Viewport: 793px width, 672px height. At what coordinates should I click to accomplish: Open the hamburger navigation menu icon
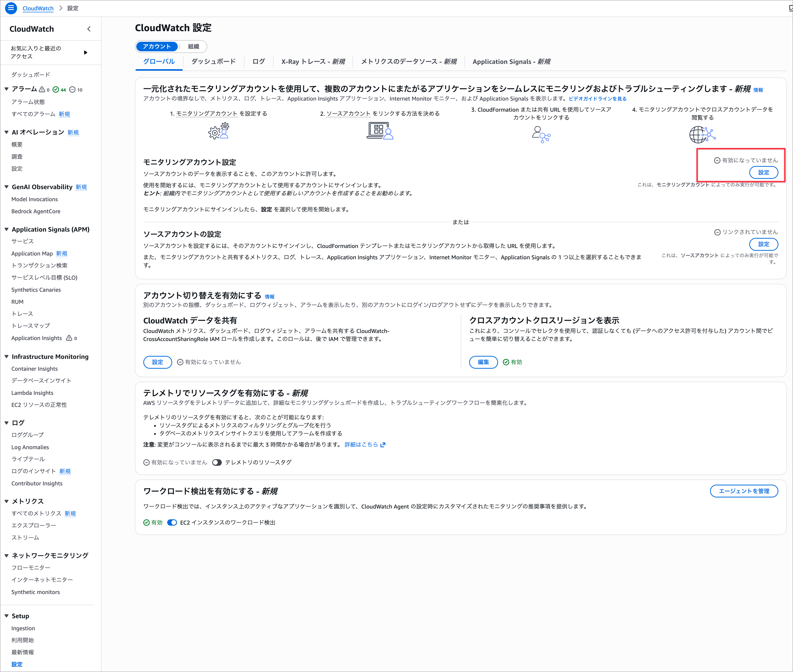click(x=11, y=8)
